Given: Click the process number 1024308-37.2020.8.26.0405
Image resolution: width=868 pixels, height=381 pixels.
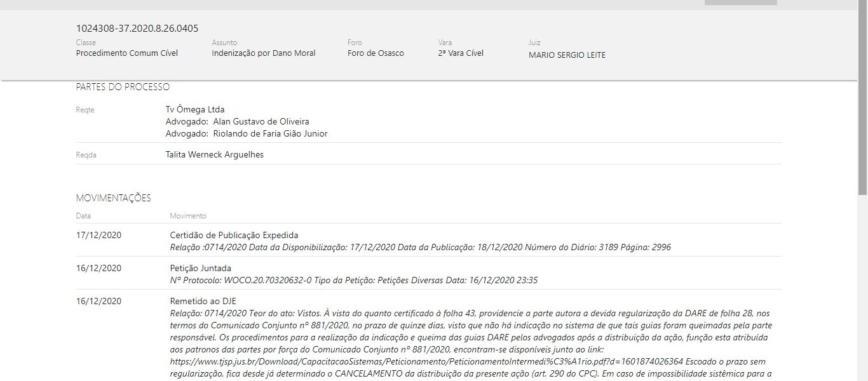Looking at the screenshot, I should tap(137, 29).
